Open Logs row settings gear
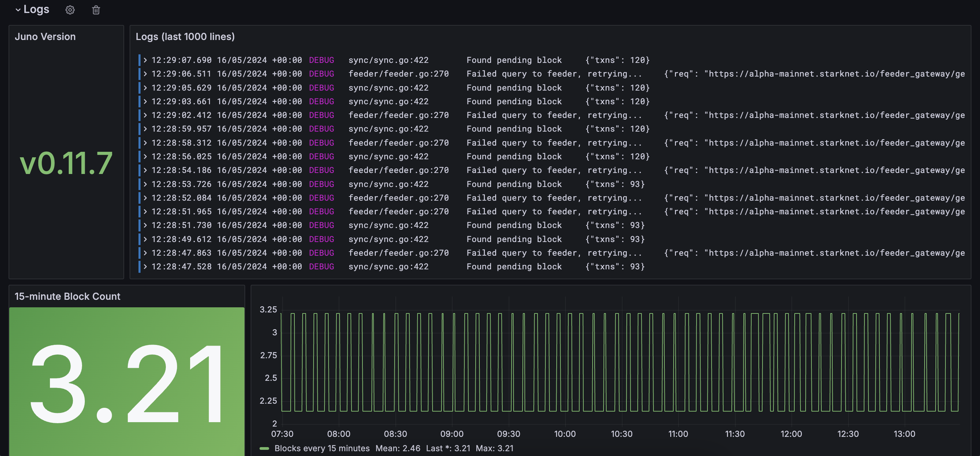Image resolution: width=980 pixels, height=456 pixels. pyautogui.click(x=70, y=10)
